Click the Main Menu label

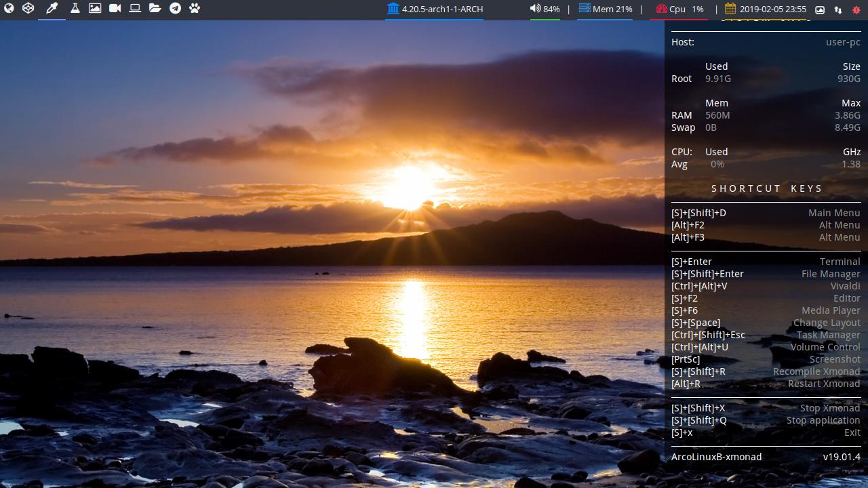click(x=834, y=213)
